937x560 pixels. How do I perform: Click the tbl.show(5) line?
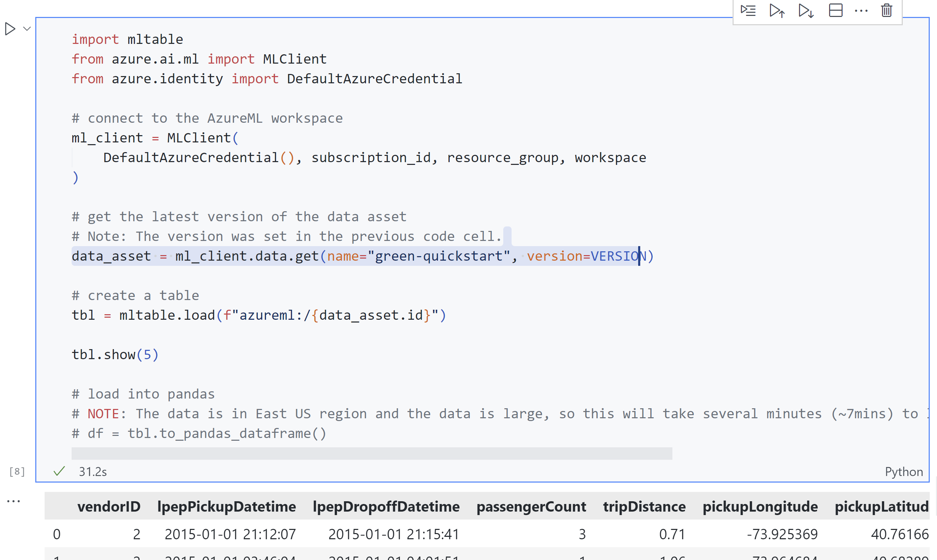[115, 354]
